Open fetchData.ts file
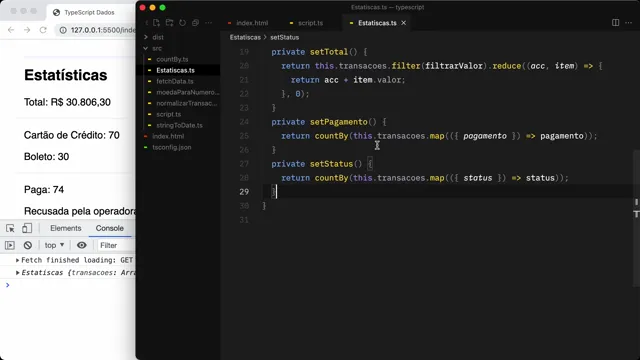 click(x=175, y=81)
